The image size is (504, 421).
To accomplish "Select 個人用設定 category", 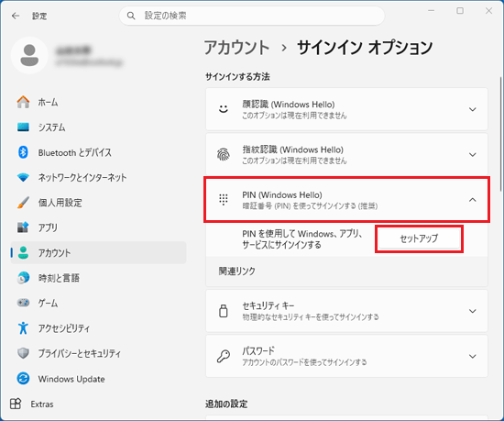I will click(98, 203).
